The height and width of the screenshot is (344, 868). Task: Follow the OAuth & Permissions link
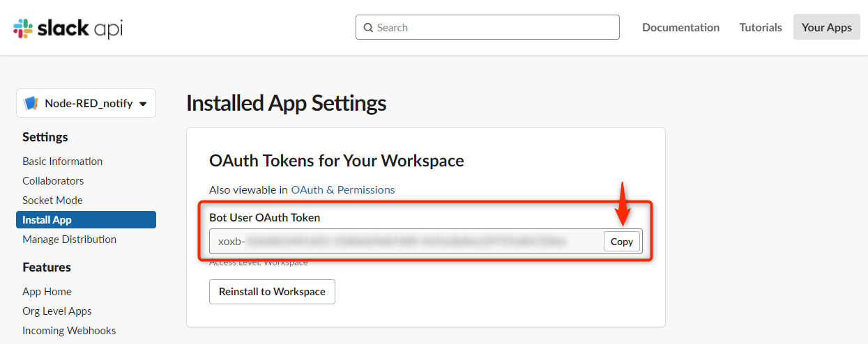pos(343,189)
